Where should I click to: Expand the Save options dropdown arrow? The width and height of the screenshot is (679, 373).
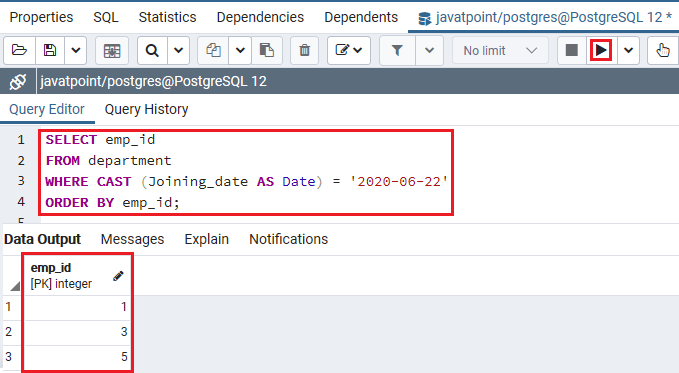pyautogui.click(x=76, y=50)
